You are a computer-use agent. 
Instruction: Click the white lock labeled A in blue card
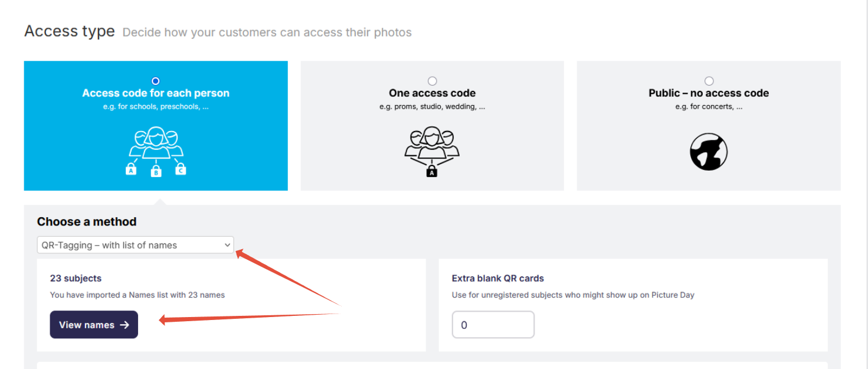click(x=131, y=169)
